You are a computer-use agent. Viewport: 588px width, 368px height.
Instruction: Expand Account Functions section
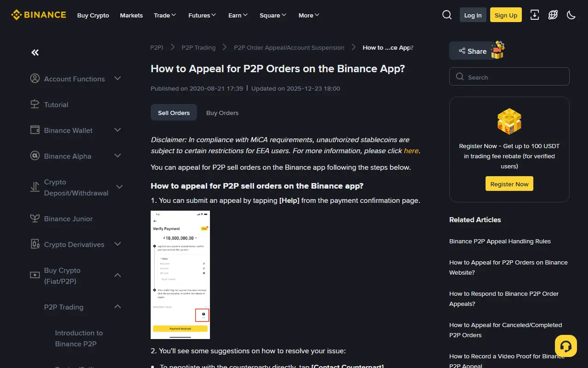click(118, 79)
